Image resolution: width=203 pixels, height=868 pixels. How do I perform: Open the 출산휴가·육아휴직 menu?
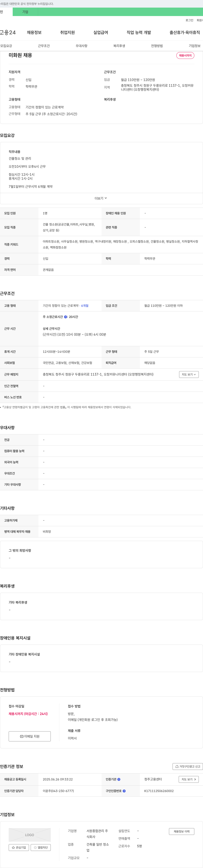pos(185,32)
